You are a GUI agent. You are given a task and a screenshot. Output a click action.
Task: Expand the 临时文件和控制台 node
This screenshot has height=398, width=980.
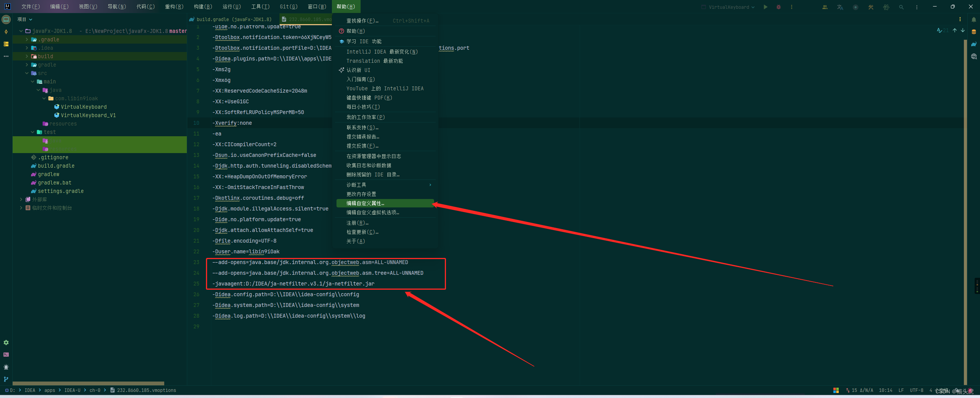(21, 208)
